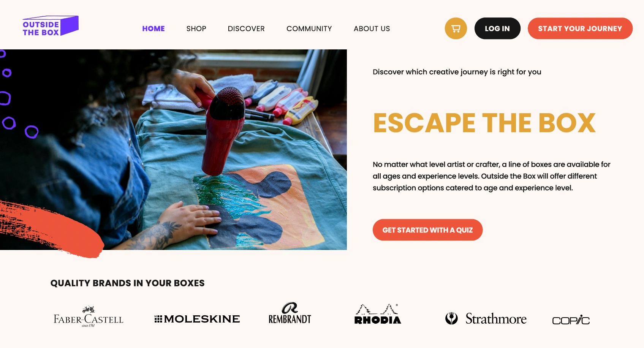
Task: Select the Faber-Castell brand logo
Action: click(89, 316)
